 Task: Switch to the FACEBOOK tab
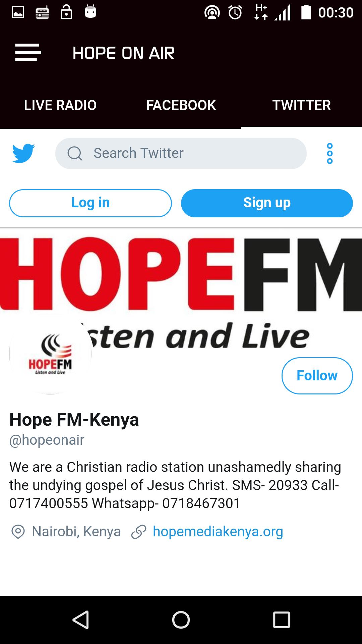pyautogui.click(x=181, y=105)
